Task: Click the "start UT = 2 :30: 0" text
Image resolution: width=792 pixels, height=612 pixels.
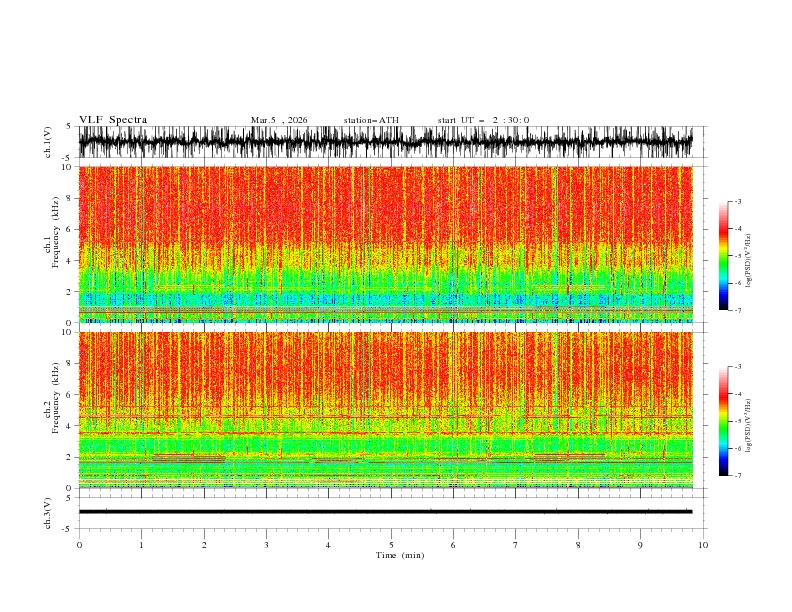Action: [x=483, y=120]
